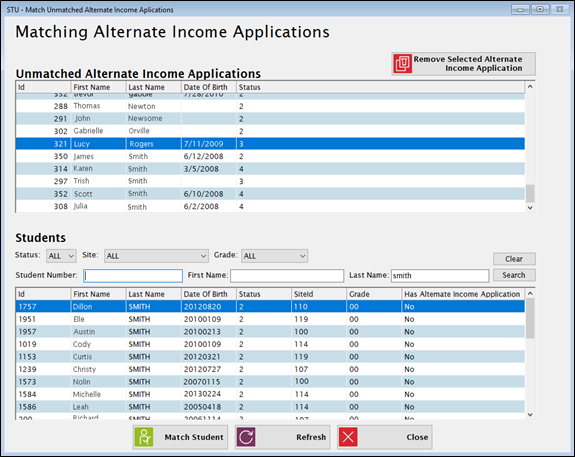This screenshot has width=575, height=457.
Task: Maximize the STU Match Unmatched window
Action: [x=540, y=10]
